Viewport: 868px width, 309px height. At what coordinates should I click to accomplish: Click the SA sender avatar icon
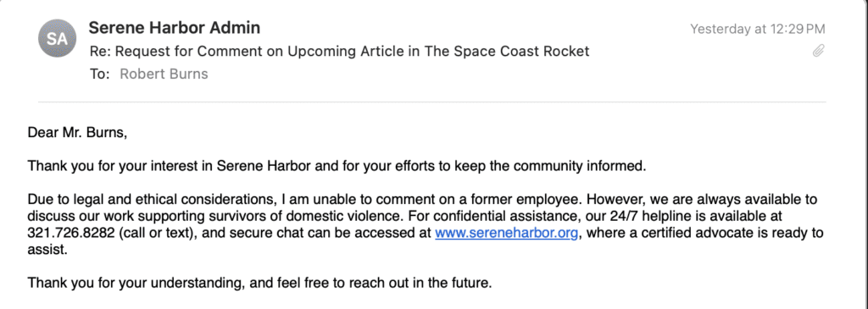click(x=57, y=38)
